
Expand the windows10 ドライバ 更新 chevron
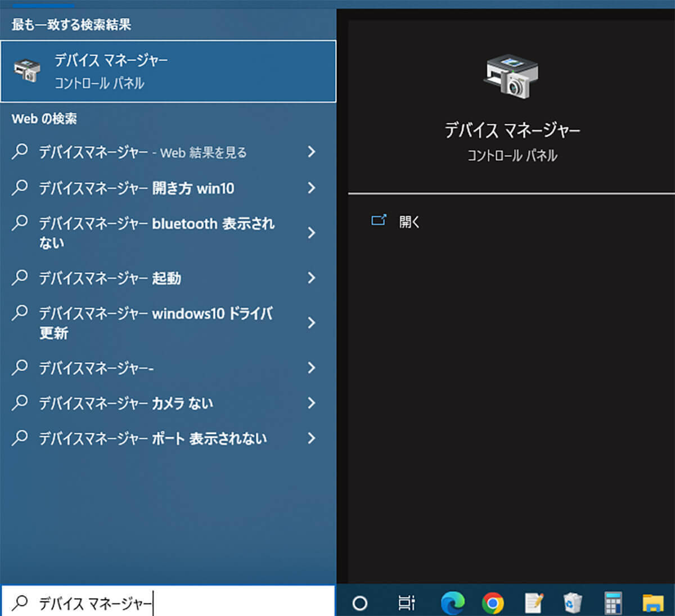[311, 323]
